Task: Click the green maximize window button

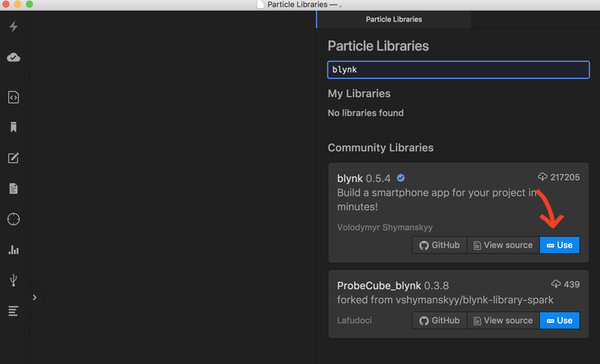Action: click(x=30, y=4)
